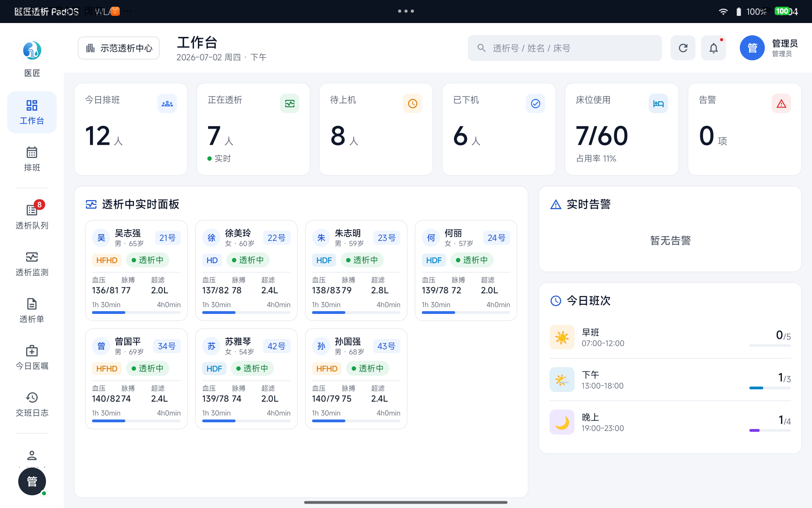Image resolution: width=812 pixels, height=508 pixels.
Task: Click the 床位使用 bed icon
Action: [658, 104]
